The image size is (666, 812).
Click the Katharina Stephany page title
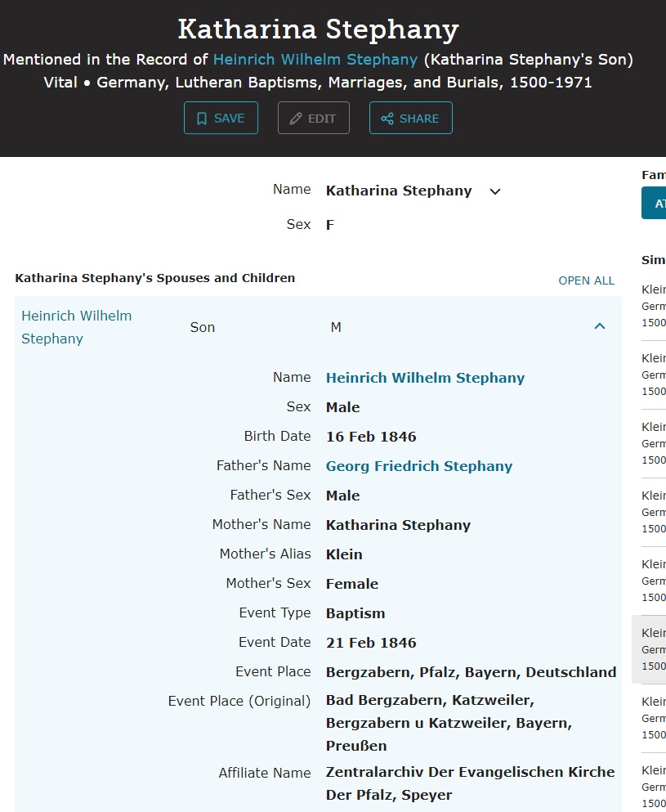[318, 29]
